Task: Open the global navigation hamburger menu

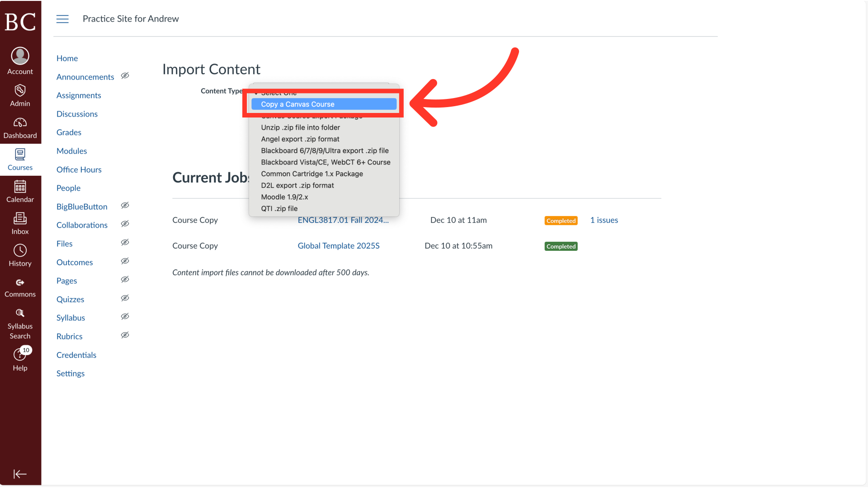Action: 62,19
